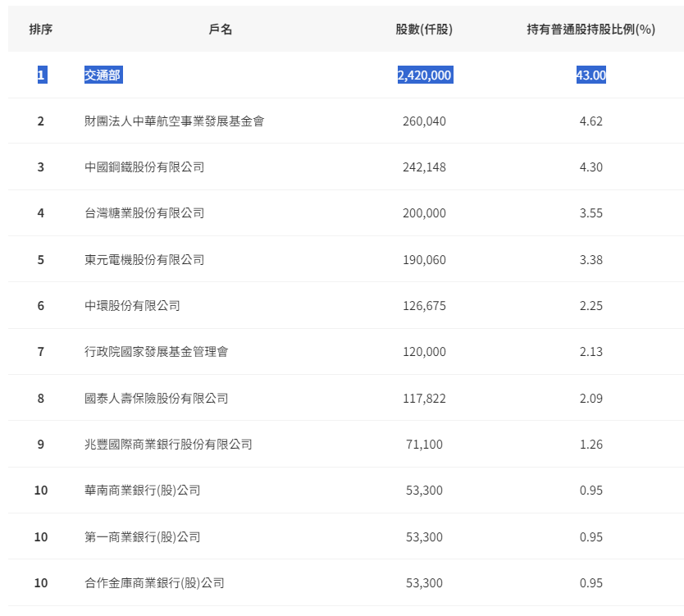The image size is (684, 616).
Task: Click the percentage 4.30
Action: (x=591, y=167)
